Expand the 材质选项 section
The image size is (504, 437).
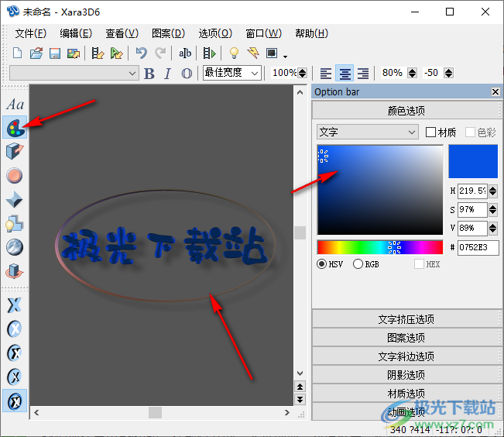(x=406, y=394)
